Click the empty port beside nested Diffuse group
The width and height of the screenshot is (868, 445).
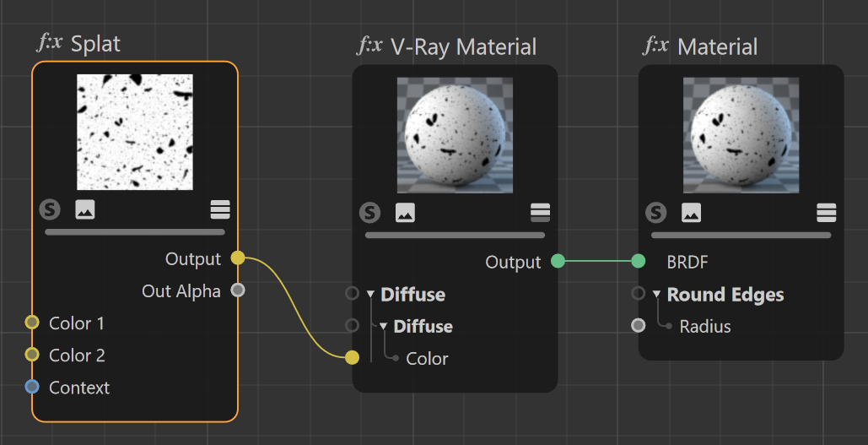[x=352, y=325]
